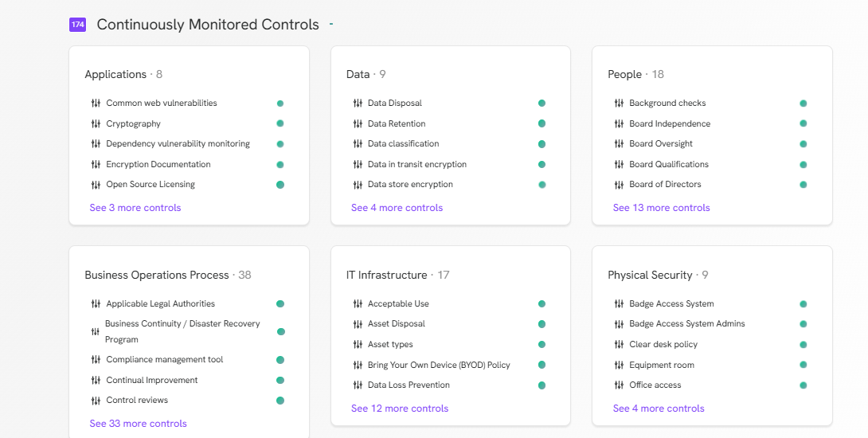
Task: Click the control icon beside Data Loss Prevention
Action: (358, 385)
